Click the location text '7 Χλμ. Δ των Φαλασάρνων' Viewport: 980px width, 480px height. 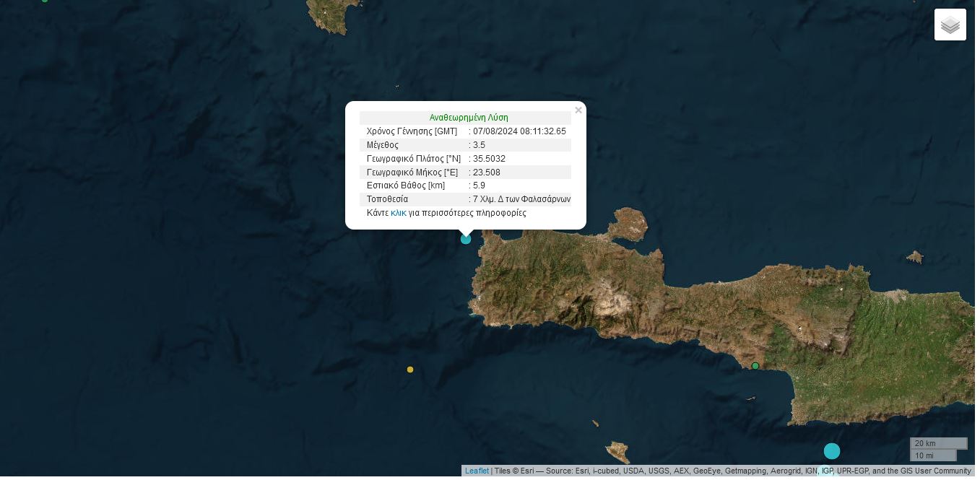(x=521, y=199)
